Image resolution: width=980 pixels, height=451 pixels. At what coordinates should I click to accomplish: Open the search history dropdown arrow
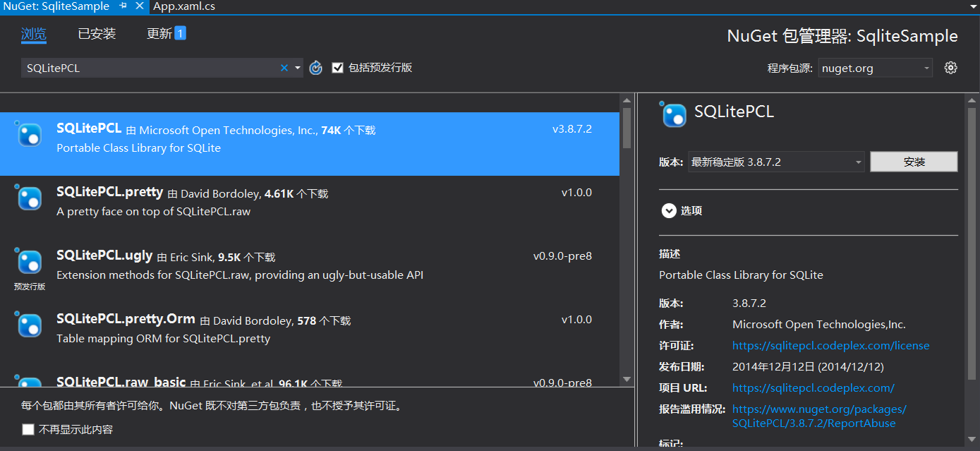point(298,68)
